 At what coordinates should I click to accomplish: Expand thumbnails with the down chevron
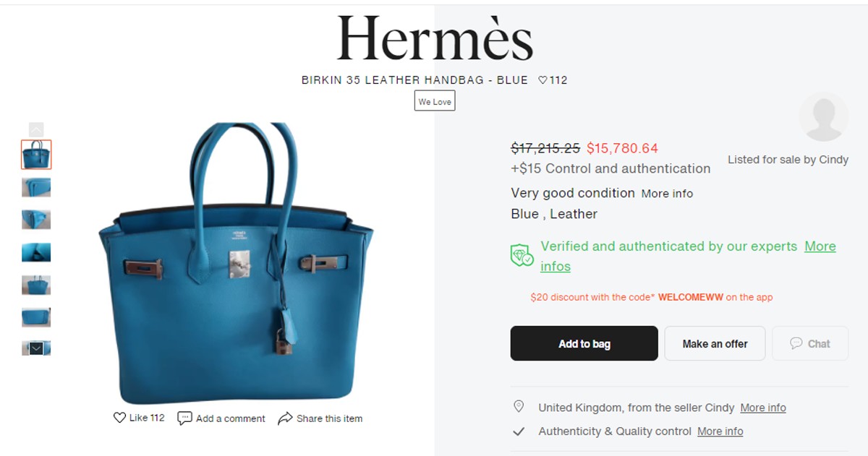pyautogui.click(x=36, y=348)
